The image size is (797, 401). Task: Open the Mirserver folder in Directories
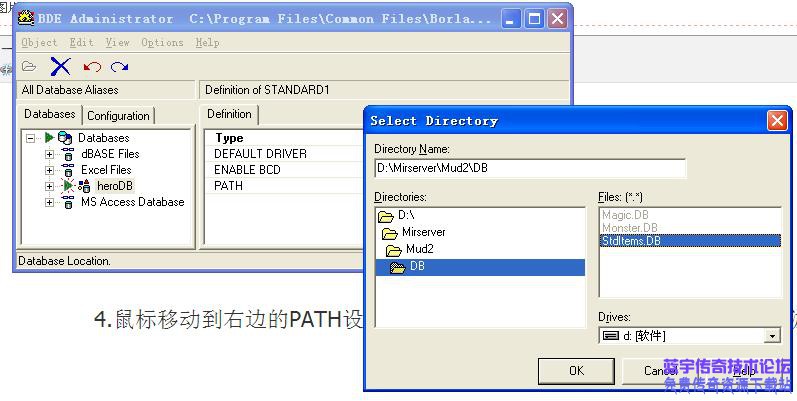pos(423,232)
